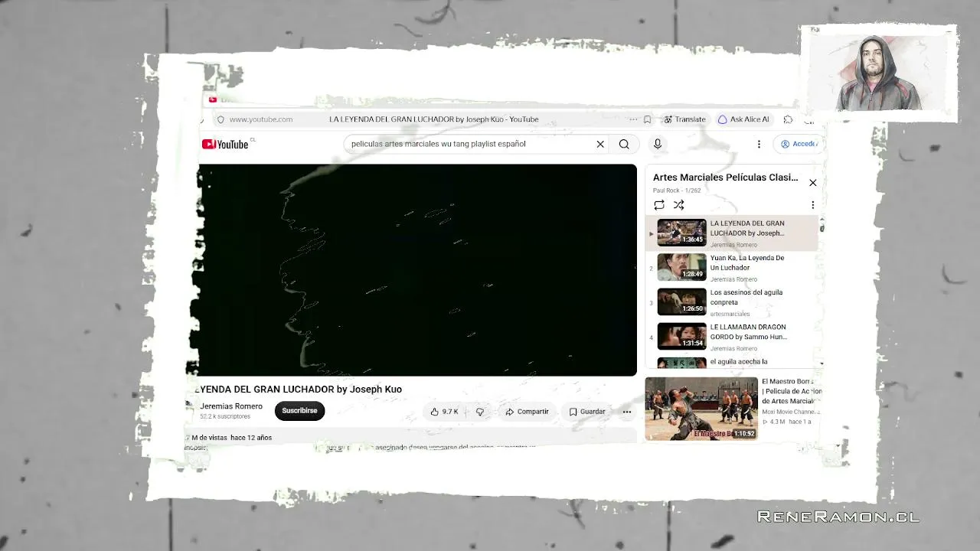Screen dimensions: 980x551
Task: Click the video player area
Action: pos(417,269)
